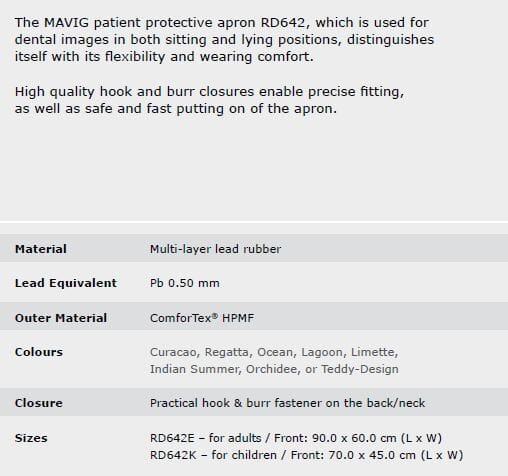The height and width of the screenshot is (476, 508).
Task: Click the white divider above the table
Action: [x=254, y=221]
